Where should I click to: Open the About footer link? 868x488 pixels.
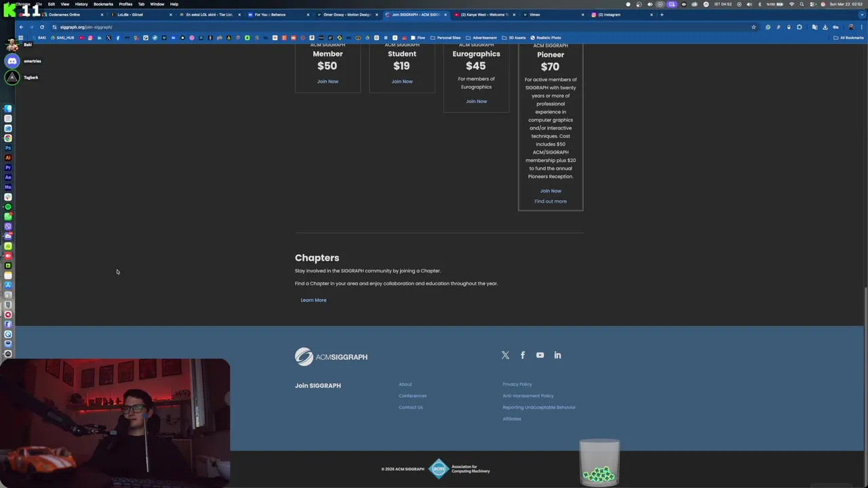point(406,384)
